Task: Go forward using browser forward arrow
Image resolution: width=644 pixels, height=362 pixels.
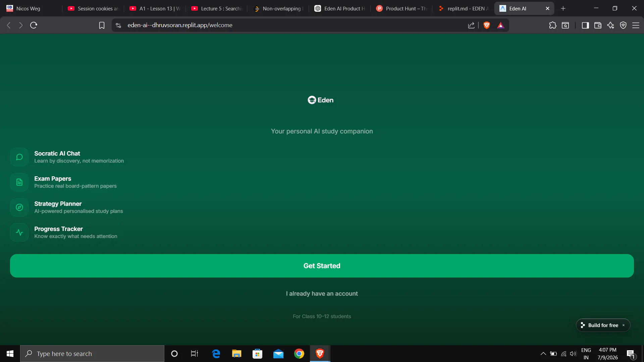Action: (x=21, y=25)
